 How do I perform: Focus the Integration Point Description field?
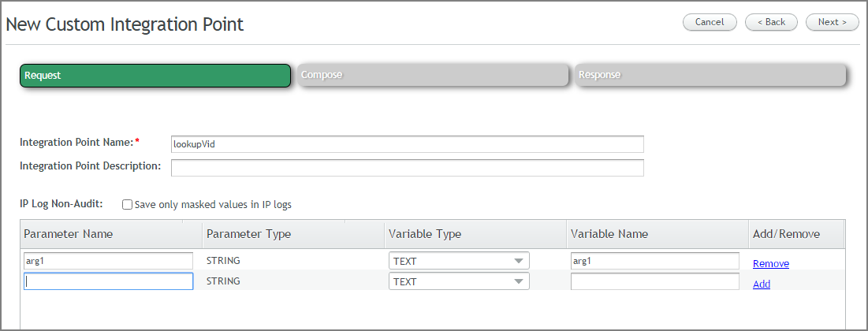pyautogui.click(x=408, y=168)
